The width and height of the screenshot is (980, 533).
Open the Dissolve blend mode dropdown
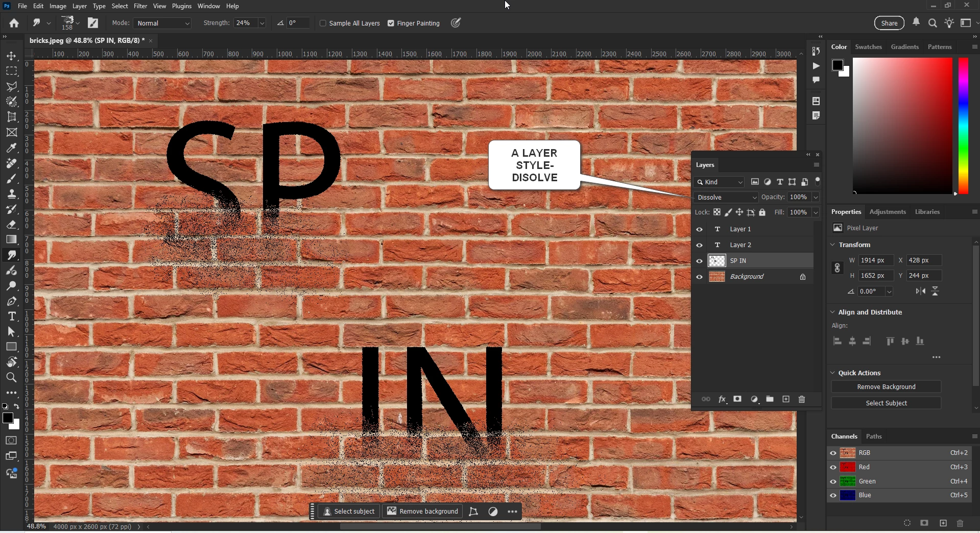(x=726, y=197)
